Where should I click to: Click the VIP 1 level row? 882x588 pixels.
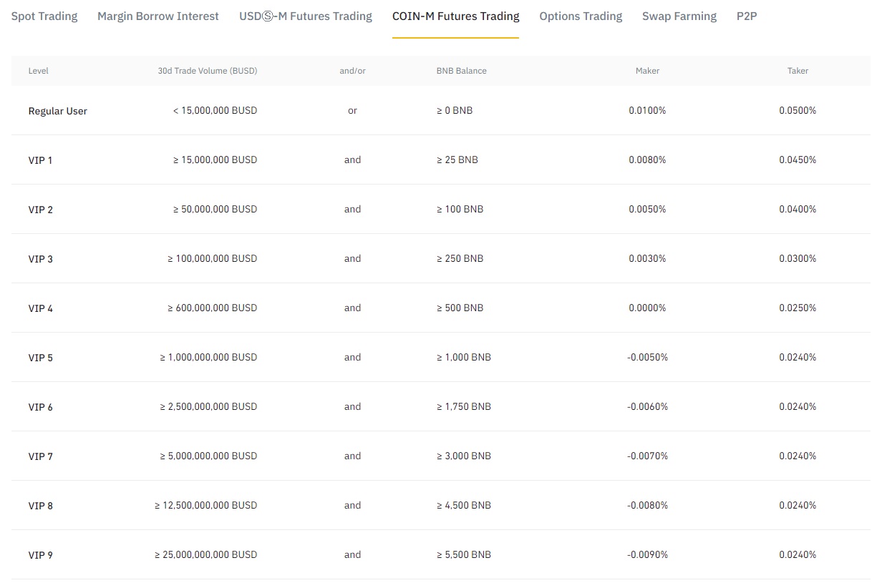[41, 160]
